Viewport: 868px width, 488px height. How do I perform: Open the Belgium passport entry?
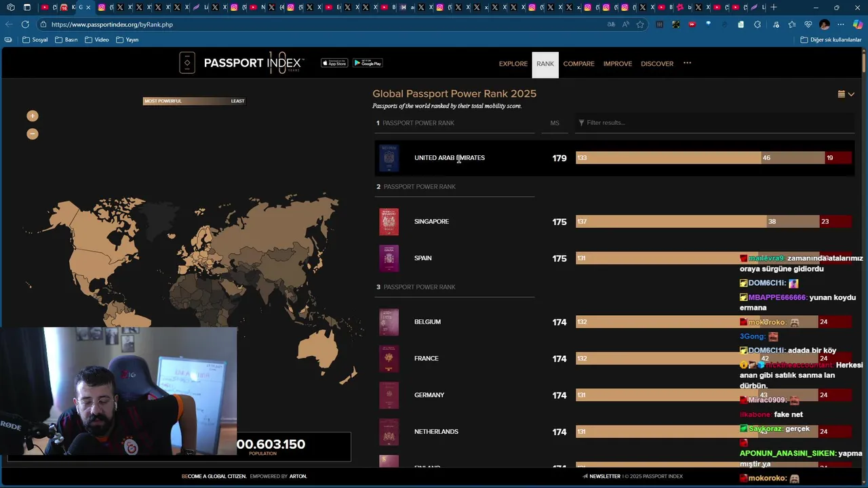click(427, 322)
